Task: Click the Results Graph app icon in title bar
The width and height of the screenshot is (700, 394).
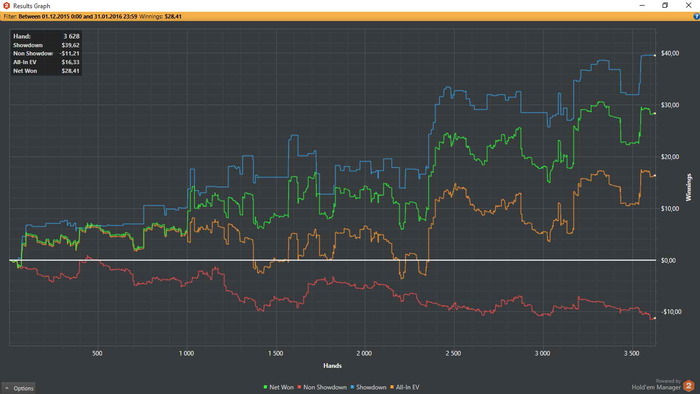Action: [x=6, y=5]
